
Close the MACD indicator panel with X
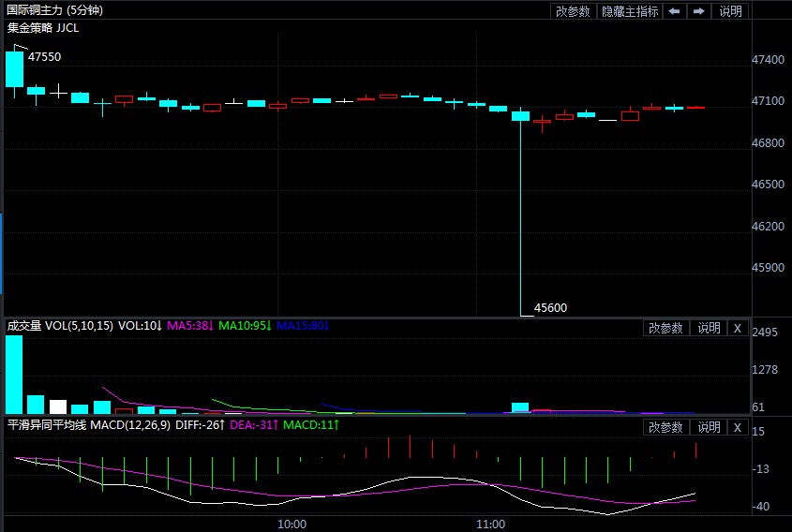point(737,427)
